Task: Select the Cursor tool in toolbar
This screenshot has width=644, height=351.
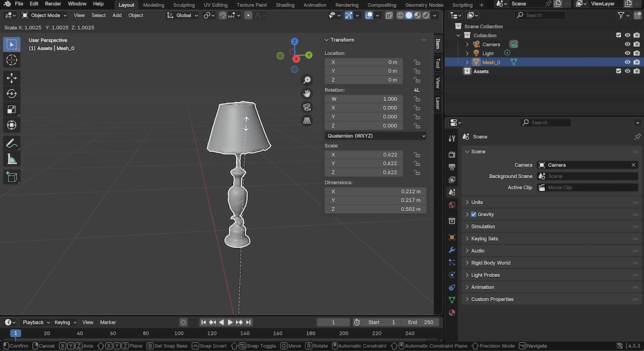Action: pyautogui.click(x=12, y=60)
